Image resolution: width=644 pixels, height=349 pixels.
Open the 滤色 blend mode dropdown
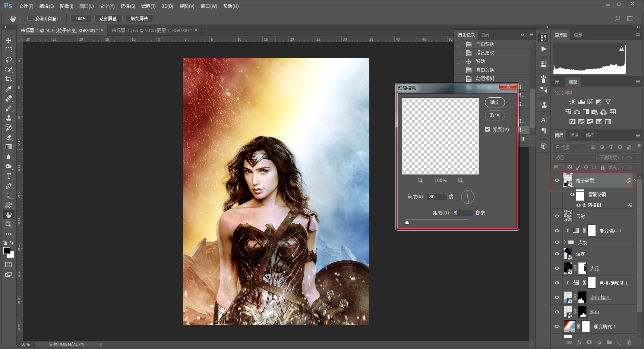(574, 157)
